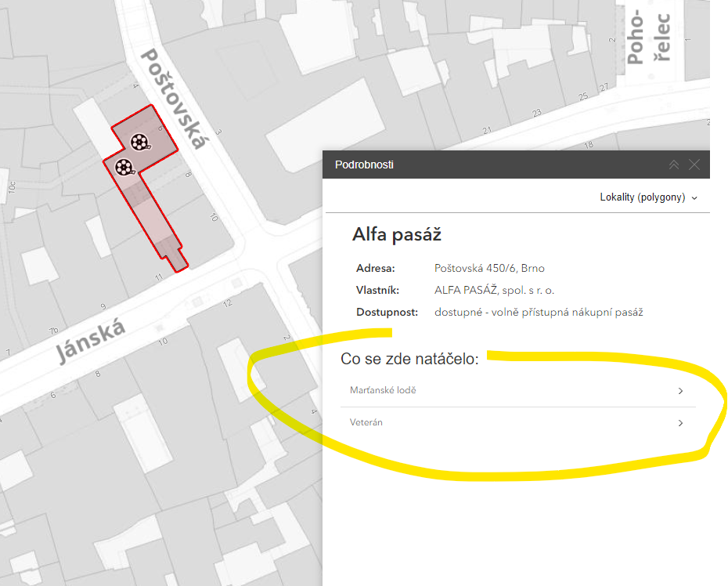Click the Pohořelec map label
This screenshot has width=728, height=586.
[649, 38]
